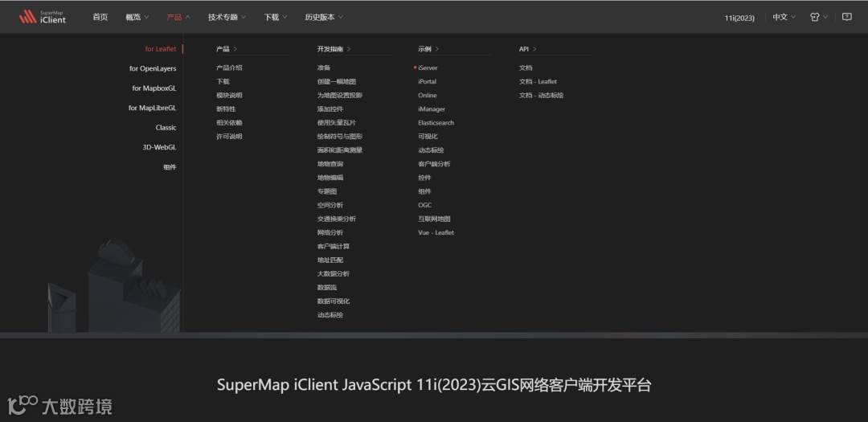Open the 相关依赖 link

229,123
